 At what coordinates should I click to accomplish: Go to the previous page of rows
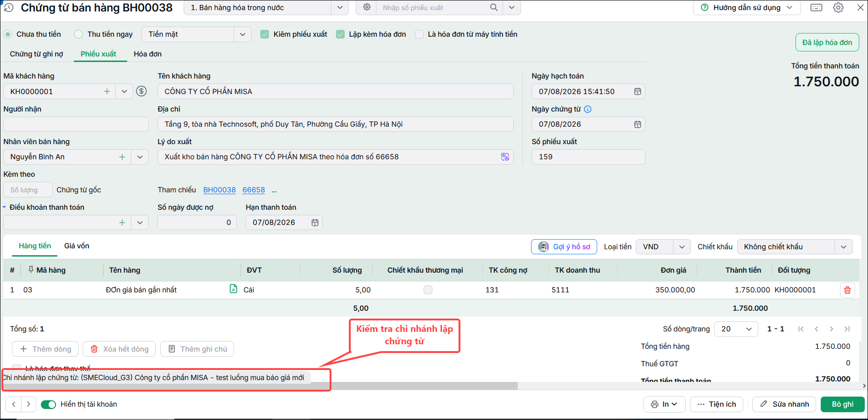(817, 329)
